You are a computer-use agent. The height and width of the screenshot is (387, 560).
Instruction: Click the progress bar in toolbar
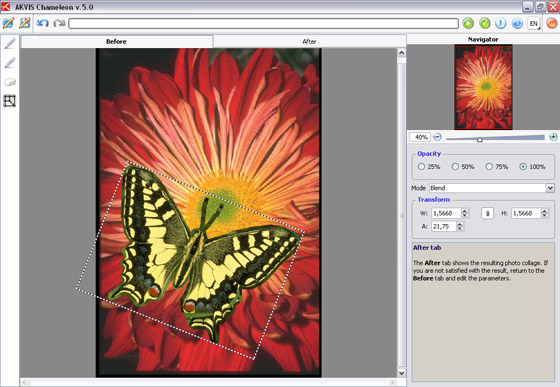click(x=264, y=24)
